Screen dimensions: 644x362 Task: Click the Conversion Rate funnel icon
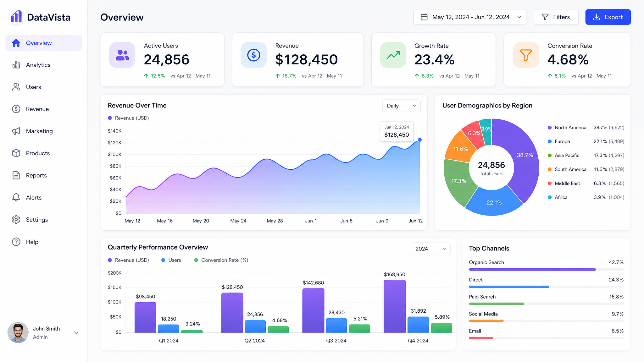click(526, 55)
